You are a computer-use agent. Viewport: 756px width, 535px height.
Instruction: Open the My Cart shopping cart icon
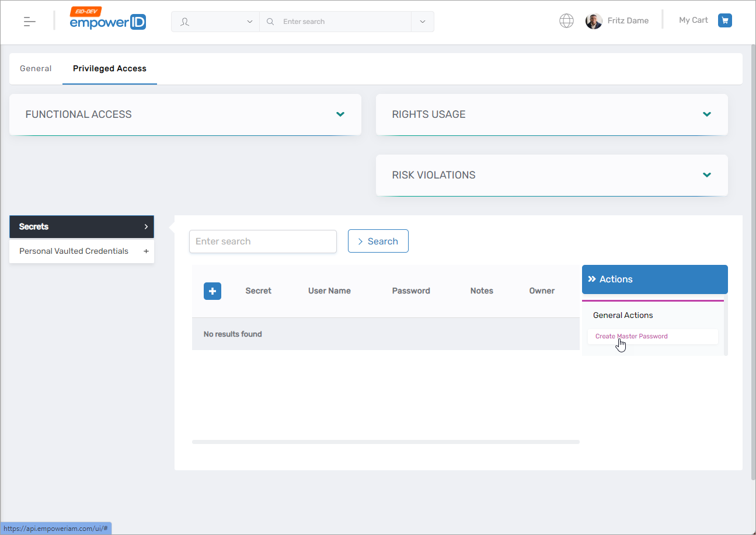(x=724, y=20)
